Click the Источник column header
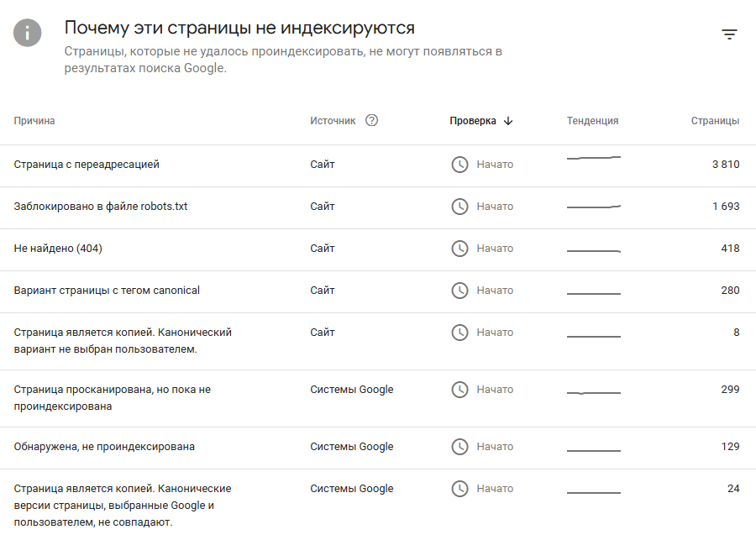This screenshot has height=540, width=756. click(333, 121)
